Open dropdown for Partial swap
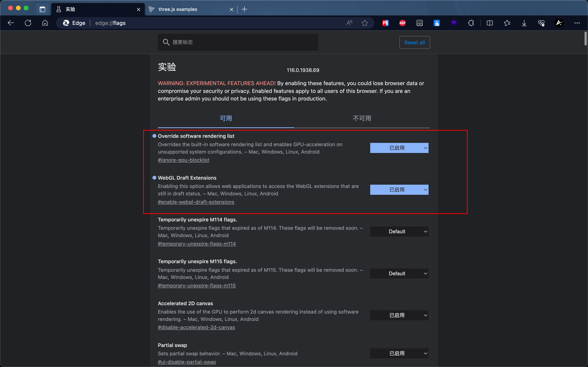 [399, 353]
